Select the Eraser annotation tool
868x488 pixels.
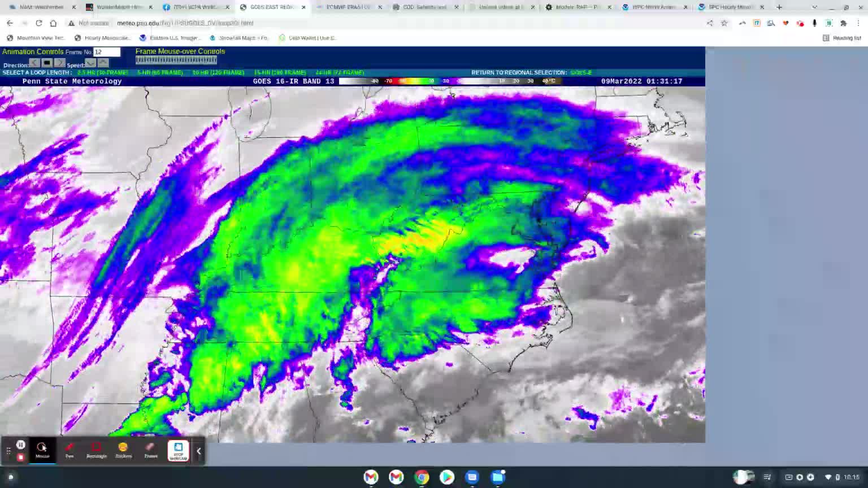150,450
